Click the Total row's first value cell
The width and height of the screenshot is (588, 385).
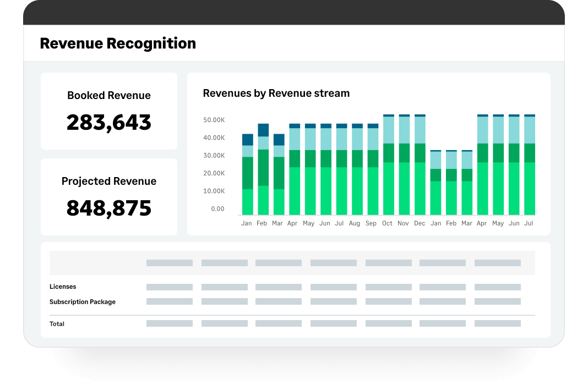(169, 324)
